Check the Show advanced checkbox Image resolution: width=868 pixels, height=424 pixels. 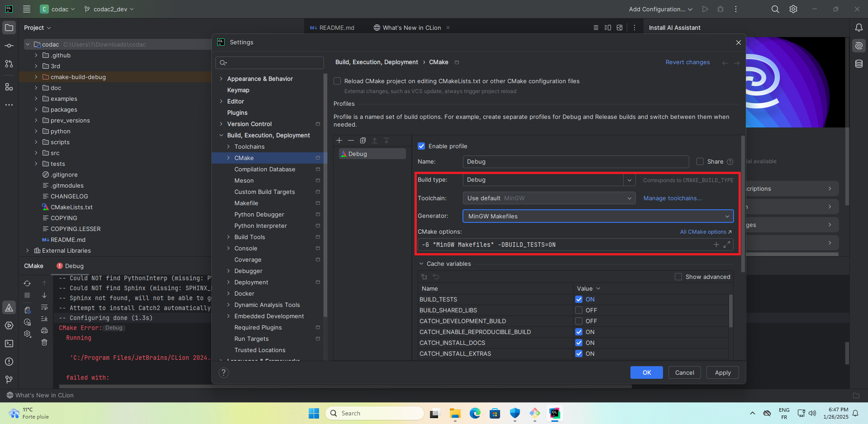tap(678, 277)
